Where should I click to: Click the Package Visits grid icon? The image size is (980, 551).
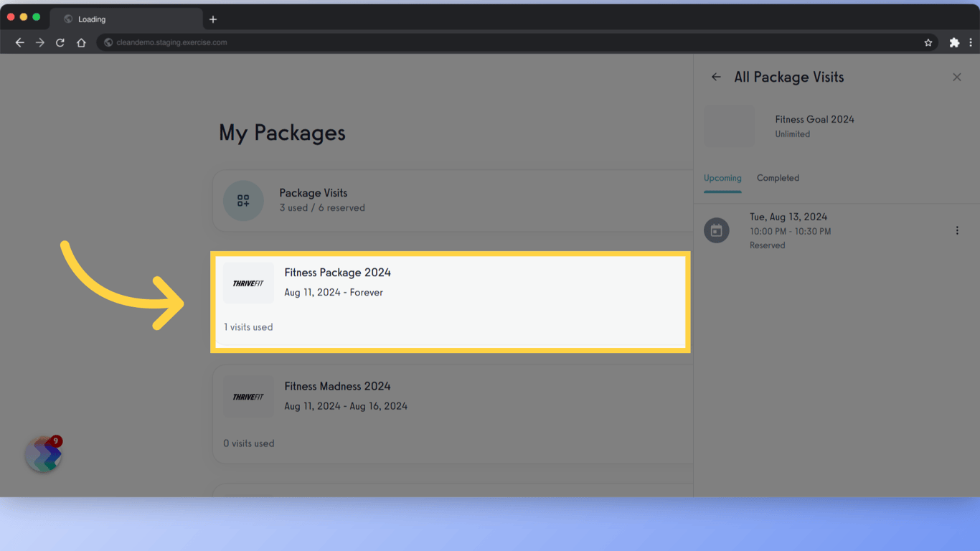(x=243, y=201)
